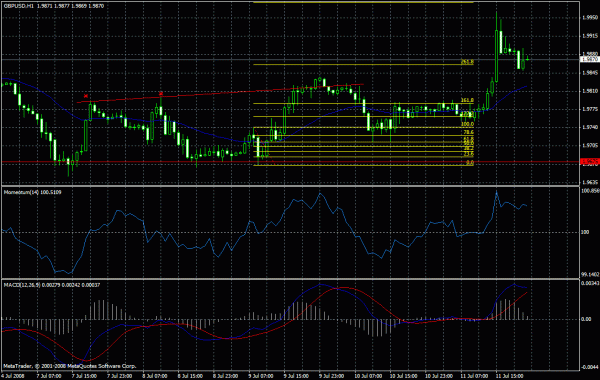
Task: Click the 11 Jul 15:00 time label
Action: pos(509,376)
